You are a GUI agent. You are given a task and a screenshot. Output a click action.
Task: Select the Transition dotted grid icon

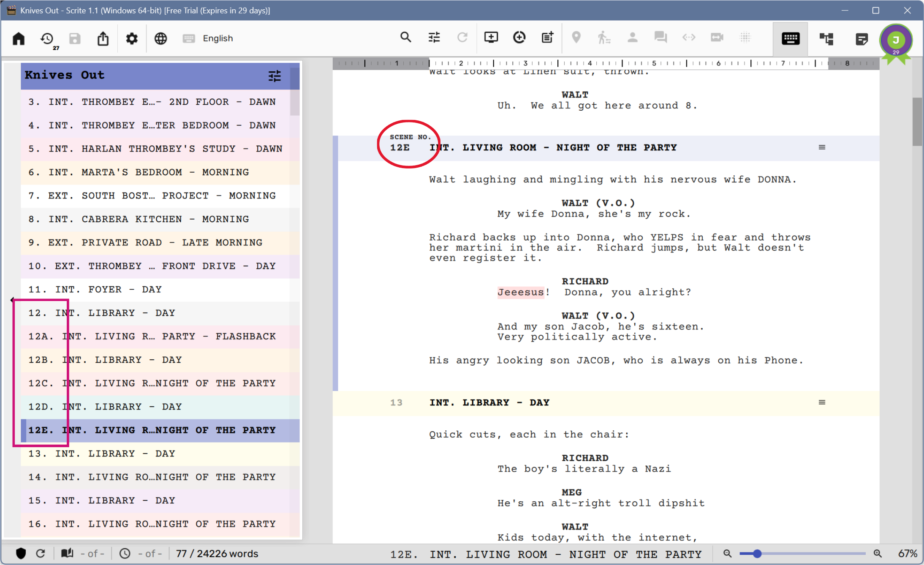pos(745,37)
